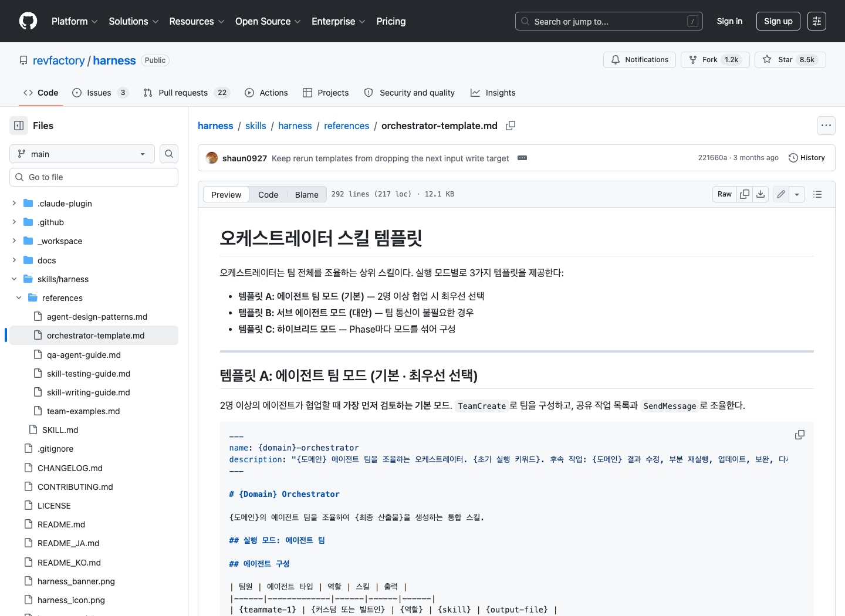Click Sign up button

point(778,21)
